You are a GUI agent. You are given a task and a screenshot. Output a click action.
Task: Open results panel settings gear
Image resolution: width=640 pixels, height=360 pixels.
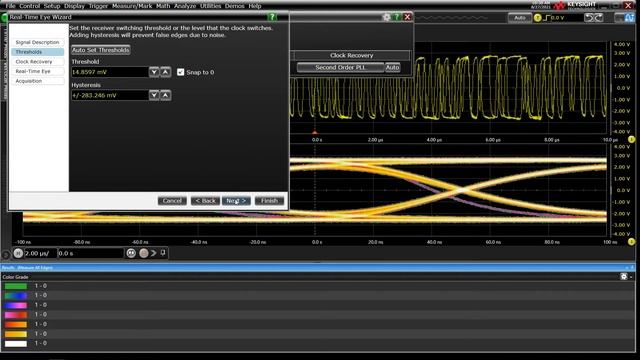tap(624, 277)
